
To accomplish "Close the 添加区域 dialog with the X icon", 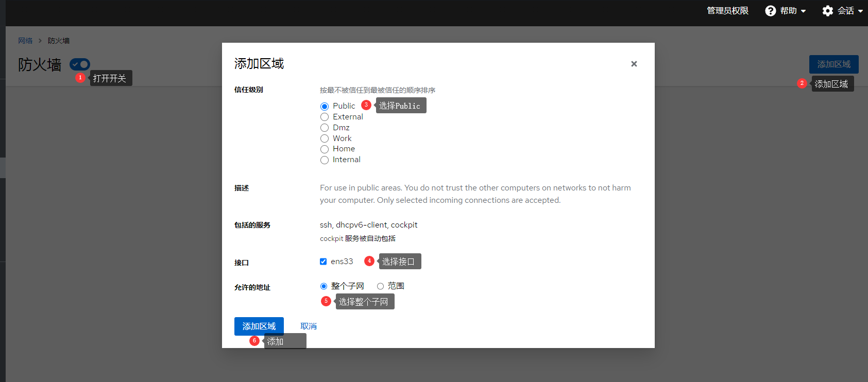I will coord(634,64).
